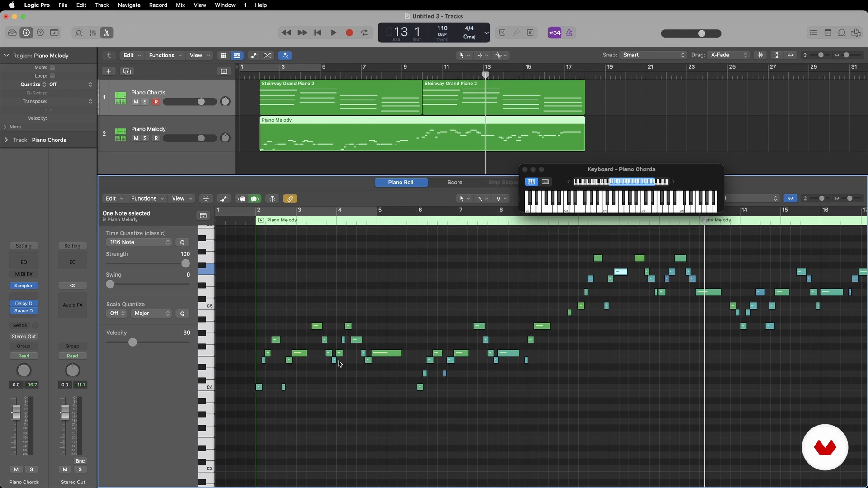Open the List Editors icon
Screen dimensions: 868x488
[813, 33]
